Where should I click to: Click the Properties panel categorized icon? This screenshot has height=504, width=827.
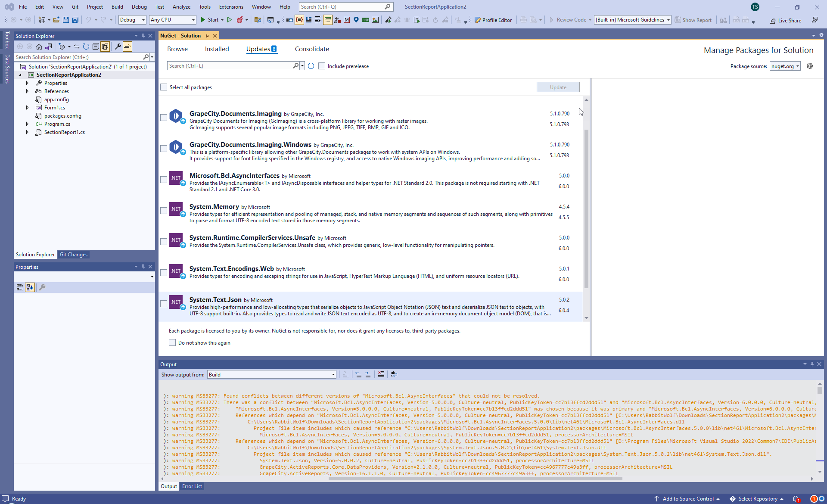20,287
